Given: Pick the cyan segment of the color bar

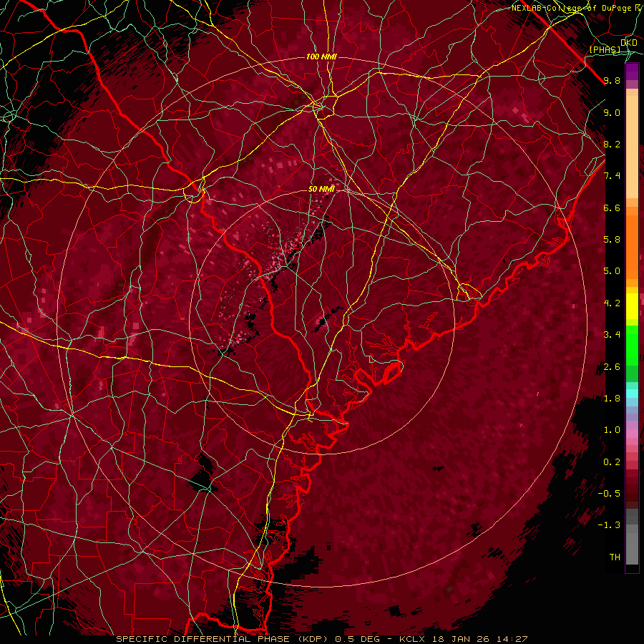Looking at the screenshot, I should 632,394.
